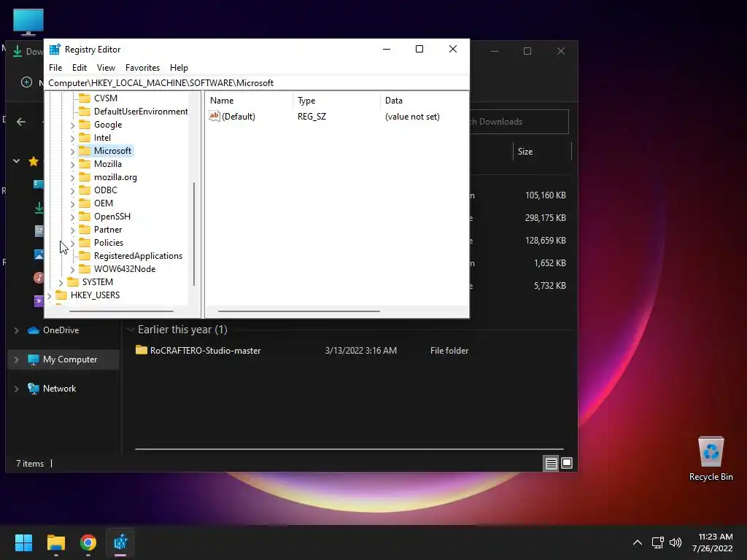Select the mozilla.org key label
This screenshot has width=747, height=560.
coord(115,177)
